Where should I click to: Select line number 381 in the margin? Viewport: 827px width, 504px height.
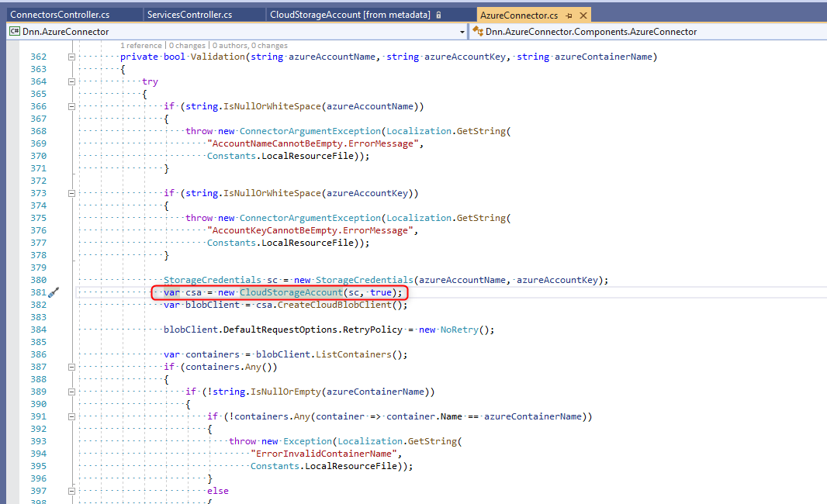coord(36,292)
